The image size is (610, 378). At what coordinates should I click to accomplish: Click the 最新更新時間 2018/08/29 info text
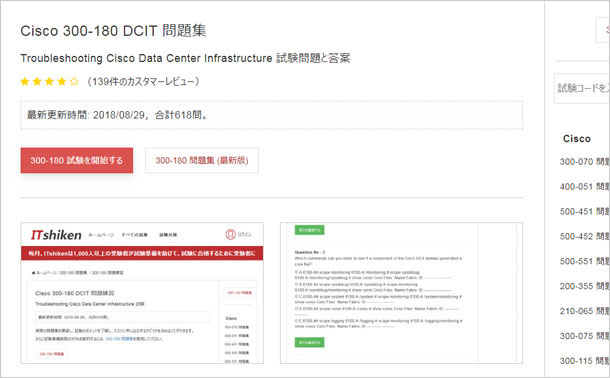click(x=117, y=115)
